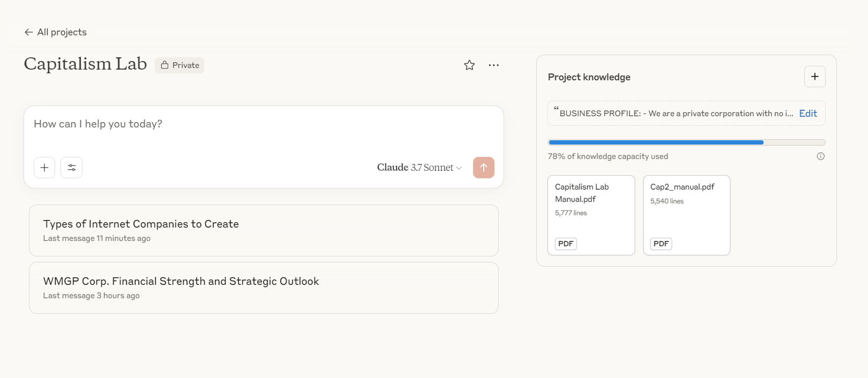This screenshot has width=868, height=378.
Task: Open the project options ellipsis menu
Action: tap(494, 65)
